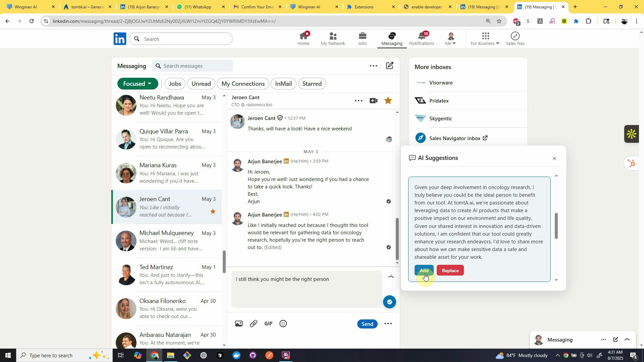Click the LinkedIn logo
Screen dimensions: 644x362
[x=120, y=39]
